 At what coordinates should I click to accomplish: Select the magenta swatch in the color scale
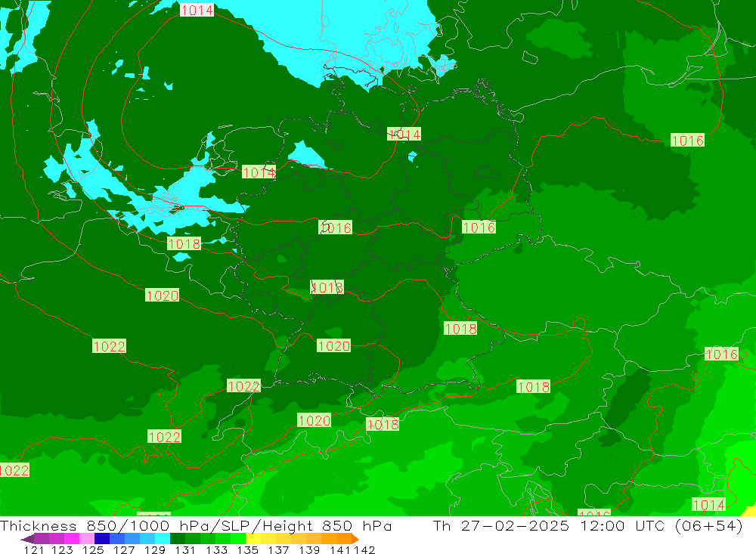[x=71, y=539]
